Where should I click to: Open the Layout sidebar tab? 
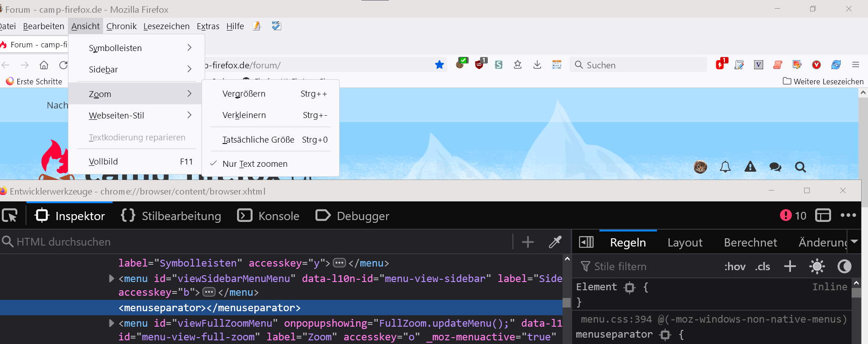[x=685, y=242]
